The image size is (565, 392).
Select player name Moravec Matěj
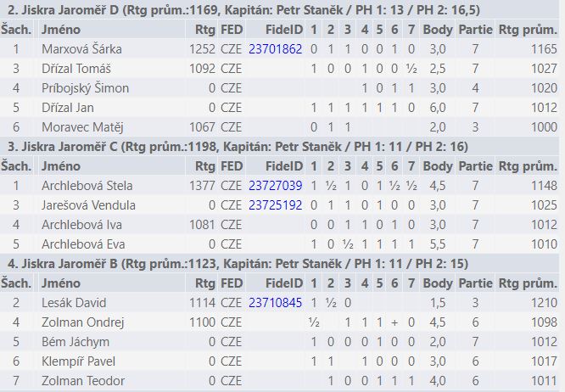coord(82,127)
